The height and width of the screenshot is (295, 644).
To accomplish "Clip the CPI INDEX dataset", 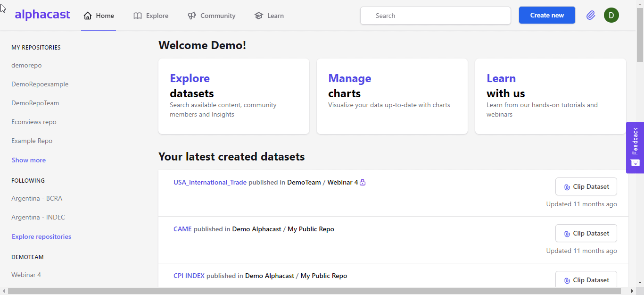I will (x=586, y=280).
